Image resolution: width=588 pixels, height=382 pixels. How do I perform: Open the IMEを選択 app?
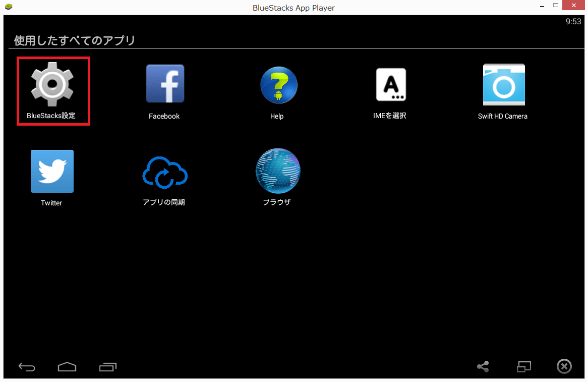(391, 84)
